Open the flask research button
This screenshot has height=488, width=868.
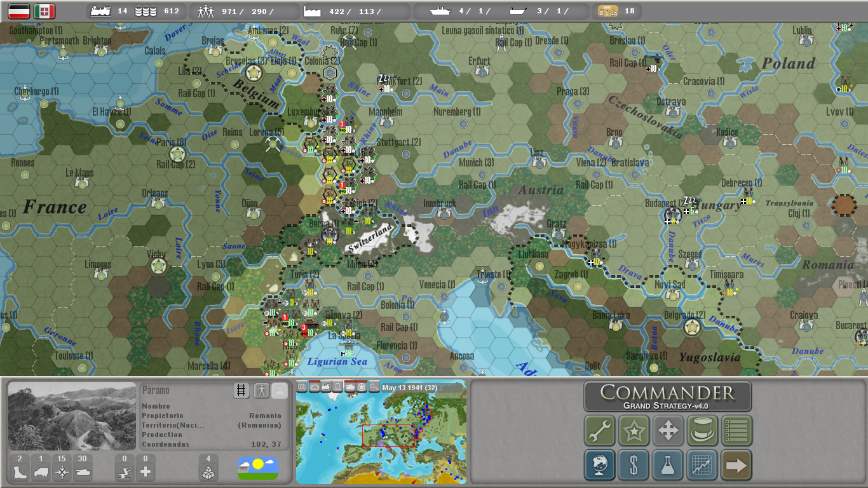click(x=668, y=465)
